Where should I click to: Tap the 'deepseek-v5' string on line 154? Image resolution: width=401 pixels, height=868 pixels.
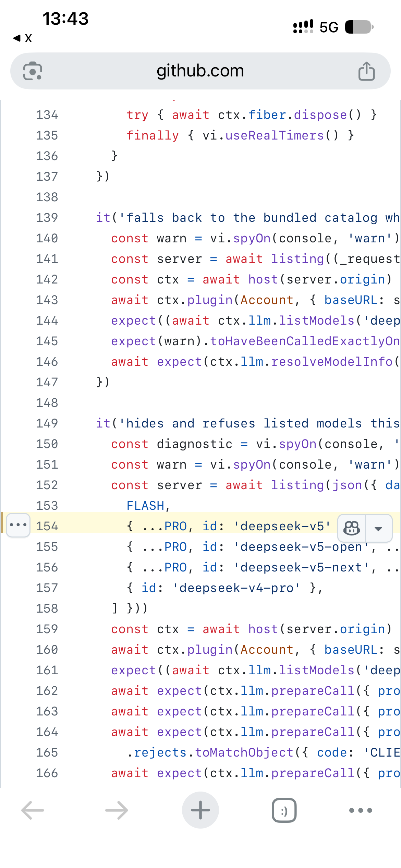282,526
